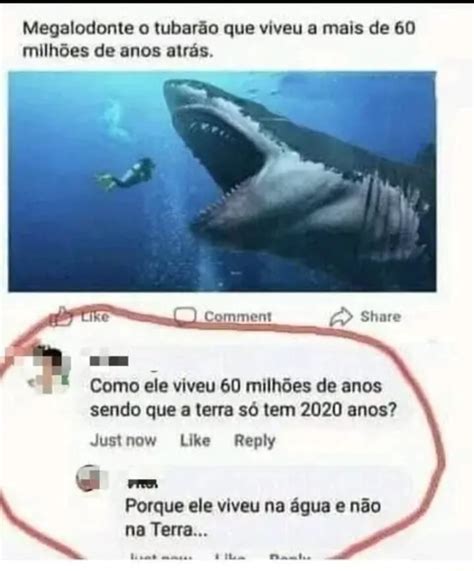Click the Like label under the post

pos(95,316)
